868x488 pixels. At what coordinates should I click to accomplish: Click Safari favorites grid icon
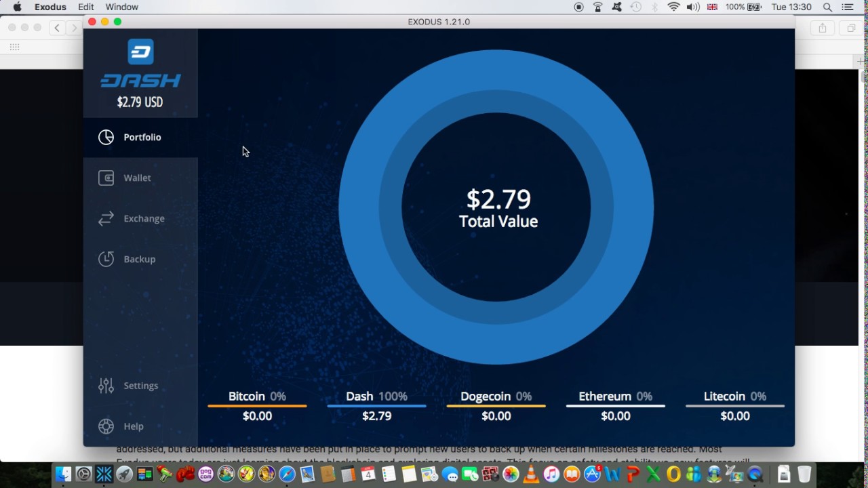click(14, 47)
